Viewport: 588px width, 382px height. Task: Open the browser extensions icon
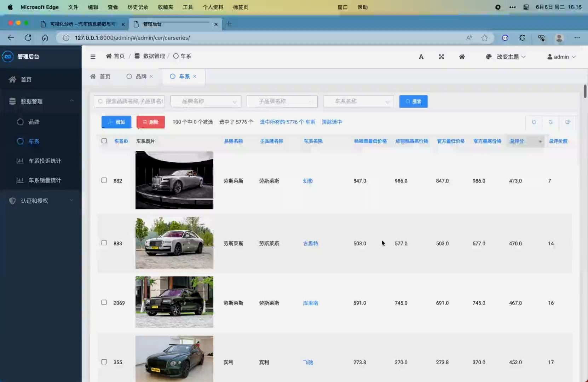(x=522, y=38)
